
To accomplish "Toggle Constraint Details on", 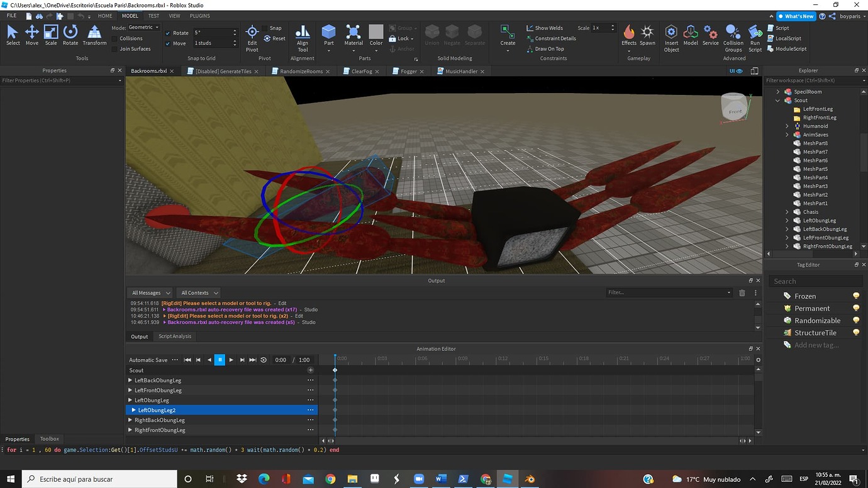I will pyautogui.click(x=531, y=38).
